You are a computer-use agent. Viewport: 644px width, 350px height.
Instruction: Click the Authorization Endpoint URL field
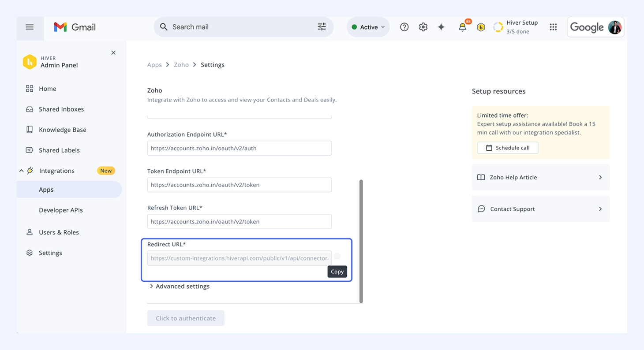click(239, 148)
